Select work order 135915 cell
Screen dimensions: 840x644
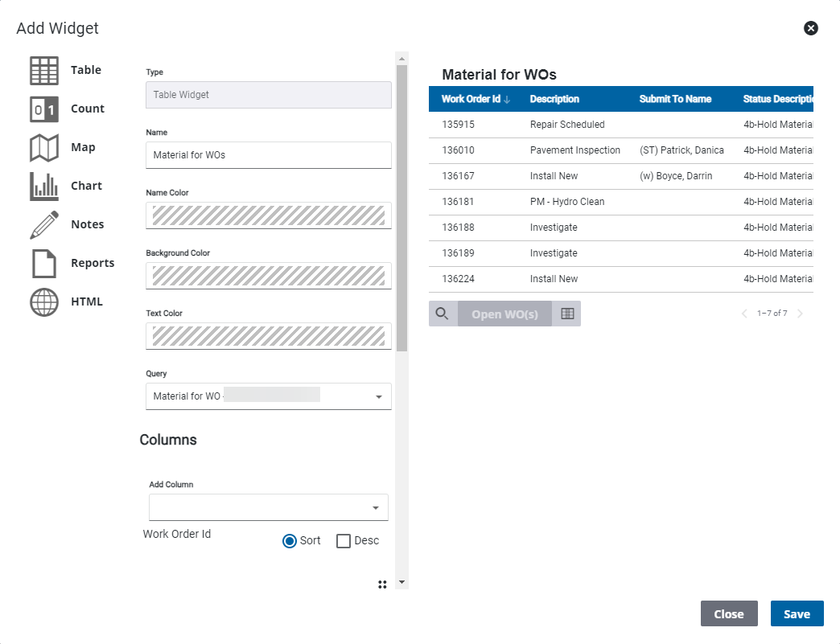[458, 125]
